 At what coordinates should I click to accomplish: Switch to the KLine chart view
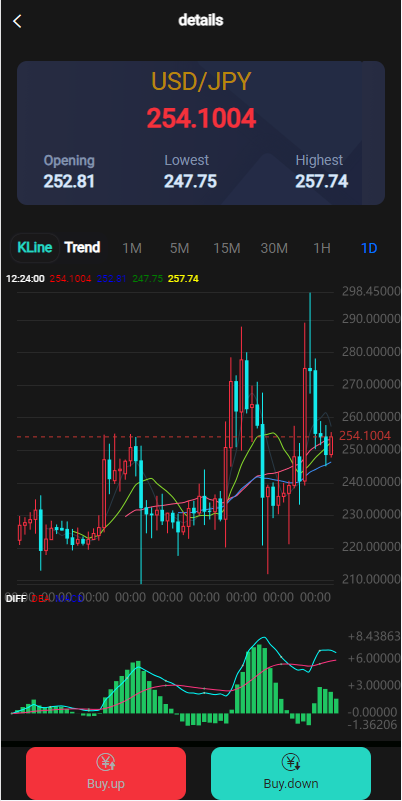(x=35, y=248)
